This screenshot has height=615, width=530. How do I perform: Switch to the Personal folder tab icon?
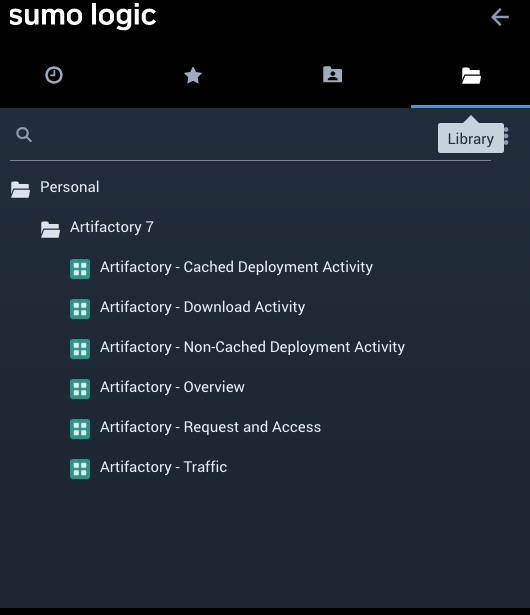coord(332,75)
